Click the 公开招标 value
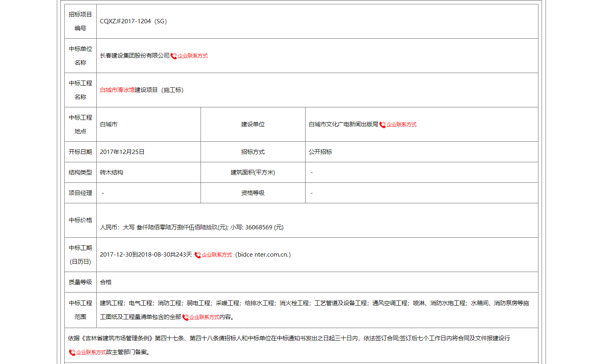 (320, 152)
